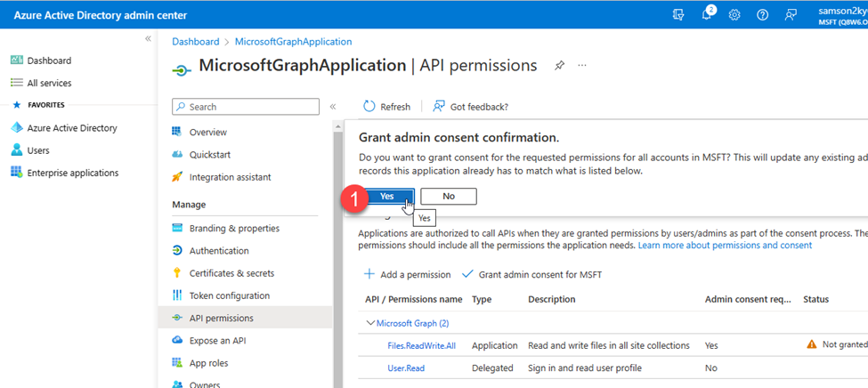Click the App roles grid icon

click(177, 363)
